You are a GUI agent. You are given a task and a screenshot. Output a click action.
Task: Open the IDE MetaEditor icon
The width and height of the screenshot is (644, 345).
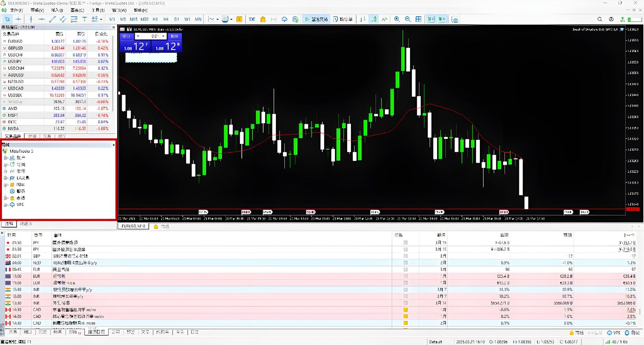coord(252,19)
